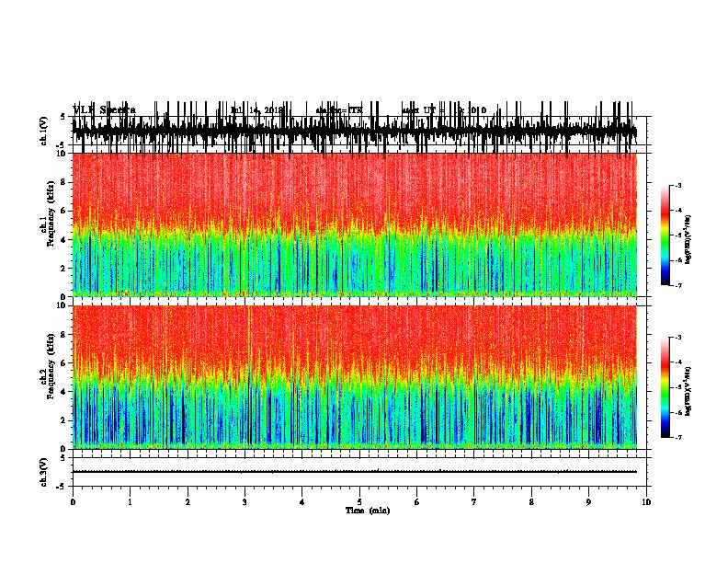728x563 pixels.
Task: Click the 'Time (min)' x-axis label
Action: (x=368, y=511)
